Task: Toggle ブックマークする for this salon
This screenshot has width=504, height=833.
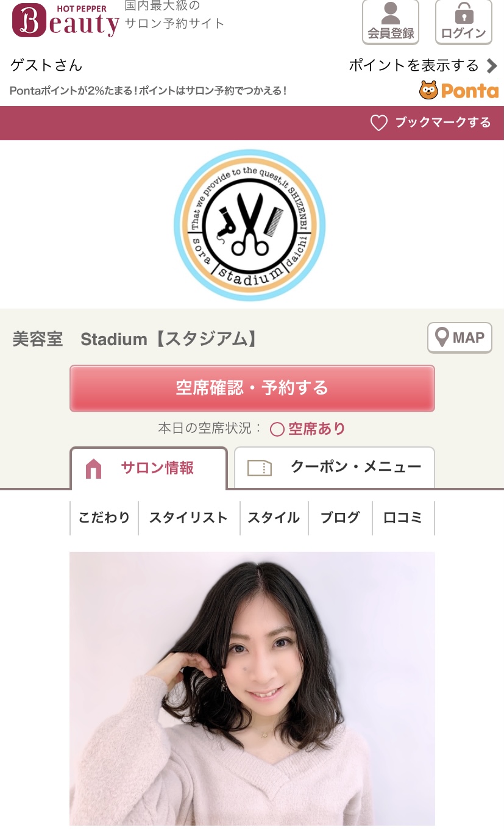Action: (x=431, y=123)
